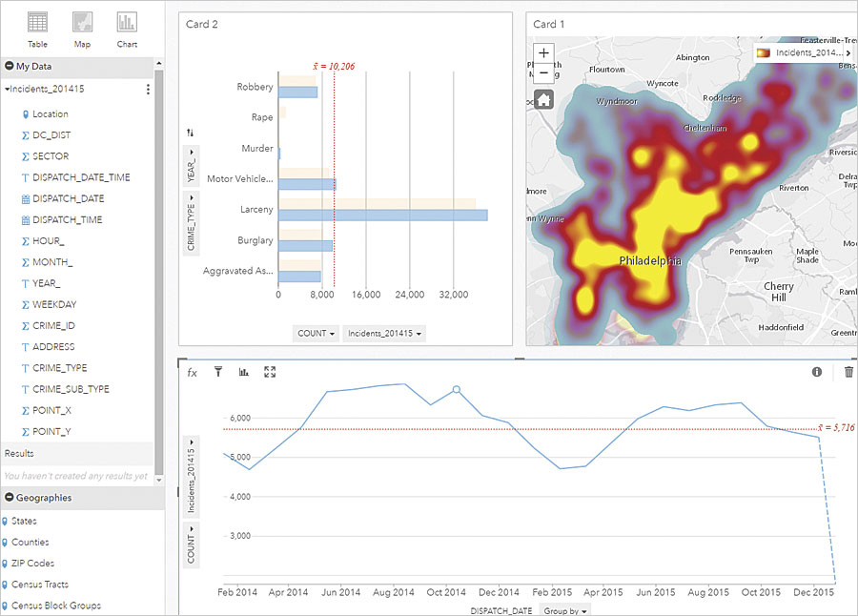The width and height of the screenshot is (858, 616).
Task: Toggle sort order on Card 2 bar chart
Action: point(190,131)
